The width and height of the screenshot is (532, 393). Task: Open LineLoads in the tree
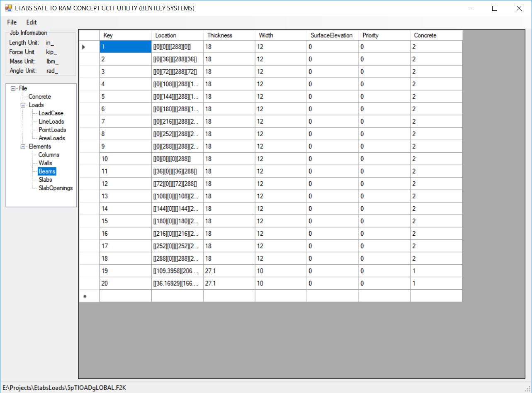51,122
